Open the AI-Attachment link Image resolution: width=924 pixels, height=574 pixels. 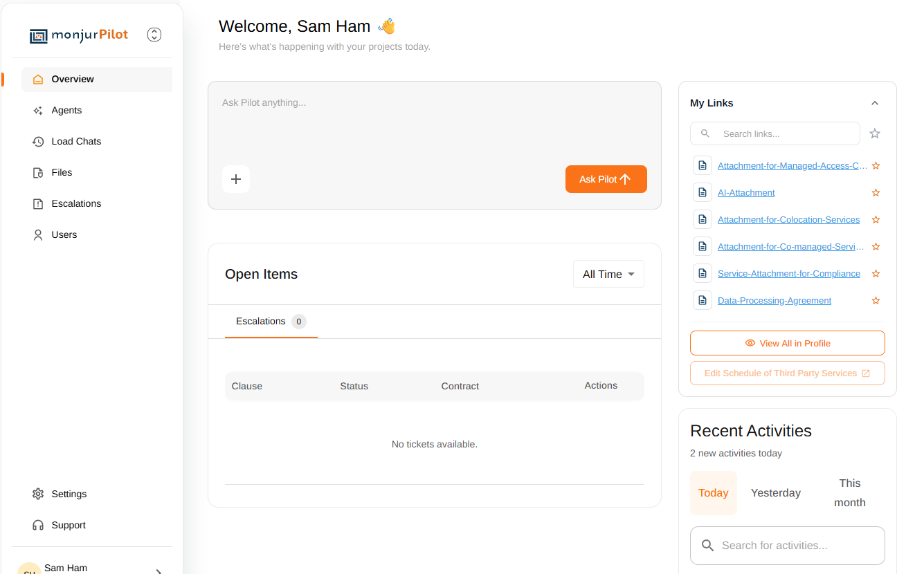point(746,193)
